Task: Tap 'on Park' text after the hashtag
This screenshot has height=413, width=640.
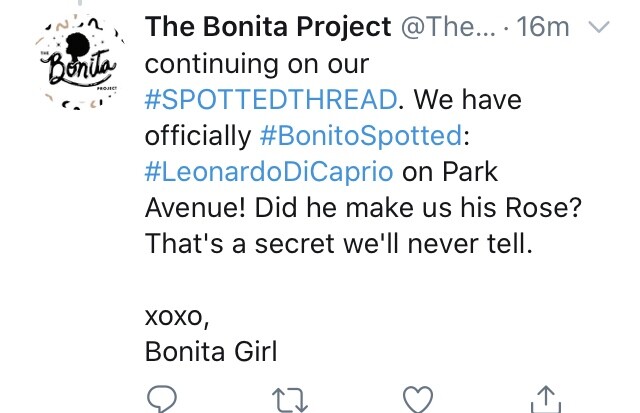Action: [448, 170]
